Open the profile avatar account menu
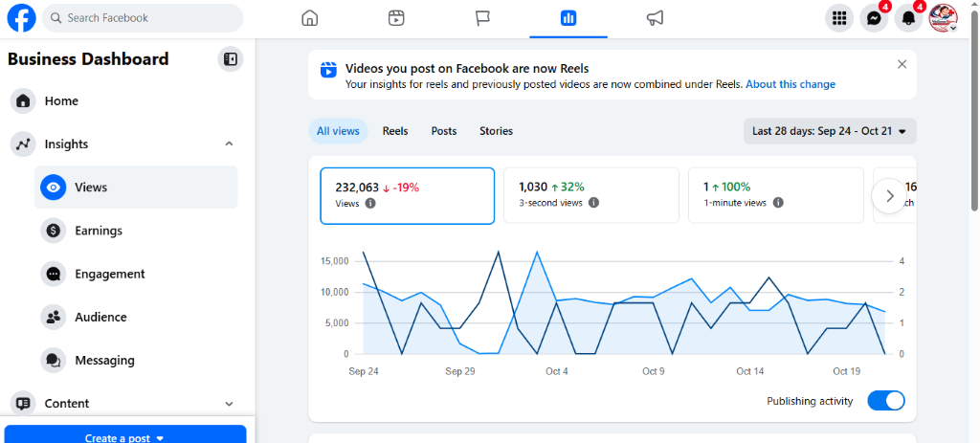 943,18
